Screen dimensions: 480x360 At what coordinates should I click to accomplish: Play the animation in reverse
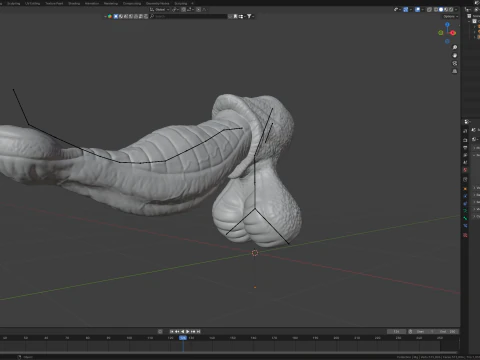tap(183, 331)
